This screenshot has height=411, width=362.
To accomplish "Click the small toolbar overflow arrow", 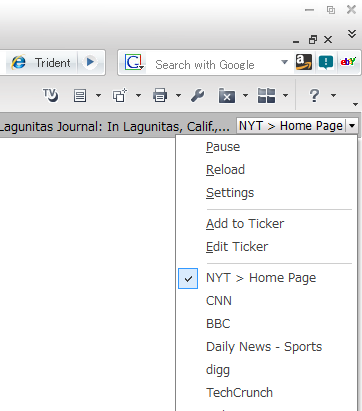I will pyautogui.click(x=355, y=105).
